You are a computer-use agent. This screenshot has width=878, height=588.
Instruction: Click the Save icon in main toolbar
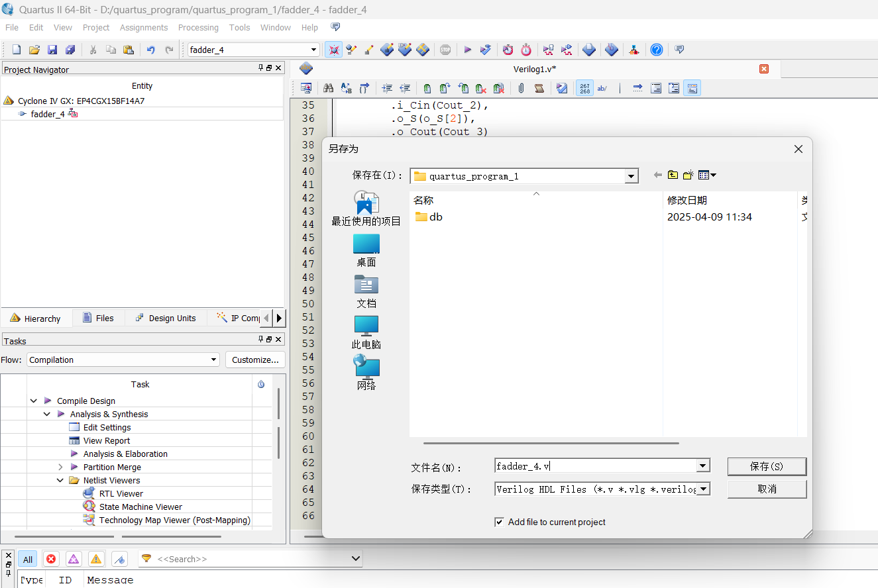[52, 50]
